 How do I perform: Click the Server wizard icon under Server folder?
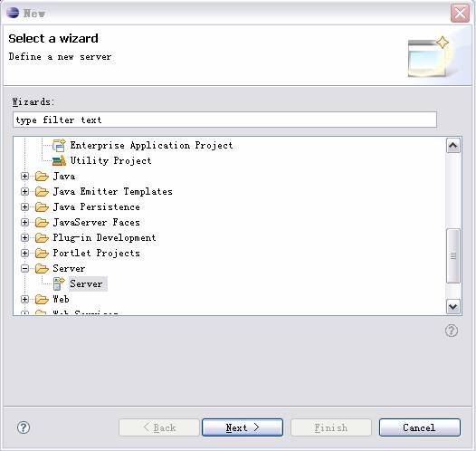(x=59, y=283)
